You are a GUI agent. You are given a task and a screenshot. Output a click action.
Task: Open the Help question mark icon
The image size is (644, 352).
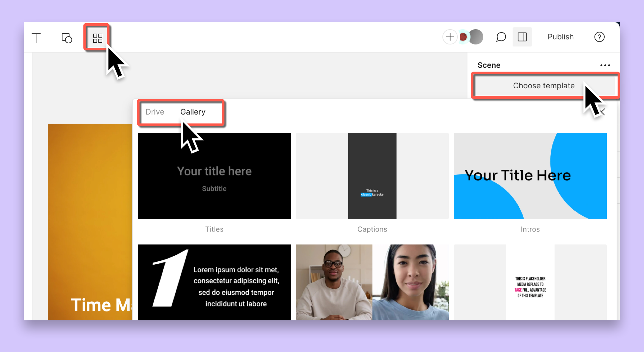tap(599, 37)
